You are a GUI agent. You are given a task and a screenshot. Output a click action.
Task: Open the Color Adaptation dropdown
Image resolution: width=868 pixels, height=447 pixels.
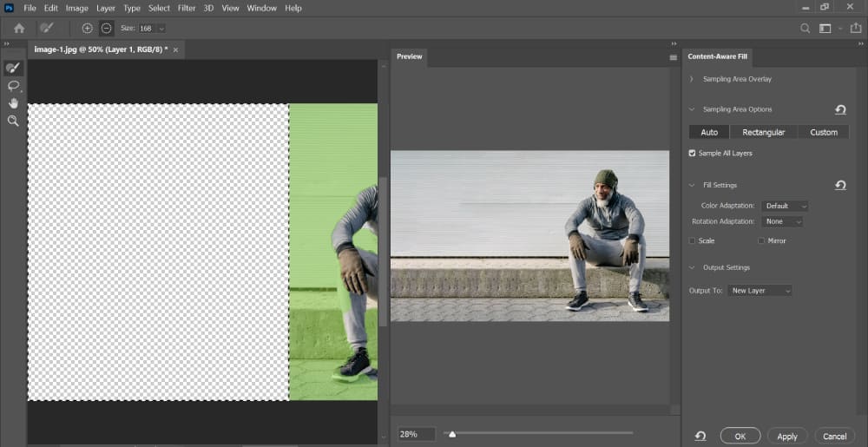click(785, 206)
